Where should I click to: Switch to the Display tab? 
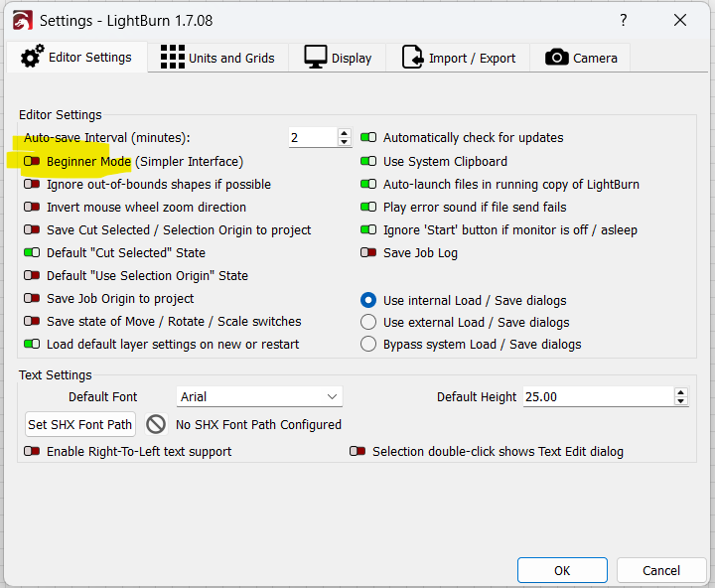pyautogui.click(x=338, y=58)
